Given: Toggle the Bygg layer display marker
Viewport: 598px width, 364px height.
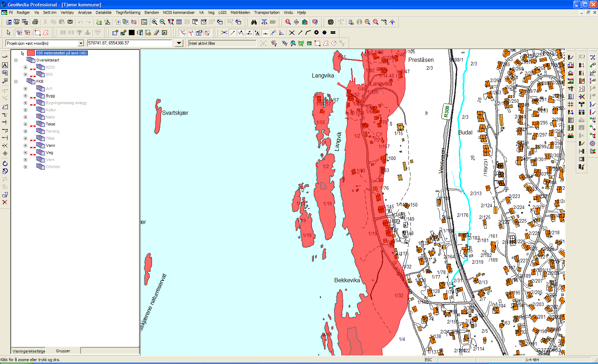Looking at the screenshot, I should coord(33,97).
